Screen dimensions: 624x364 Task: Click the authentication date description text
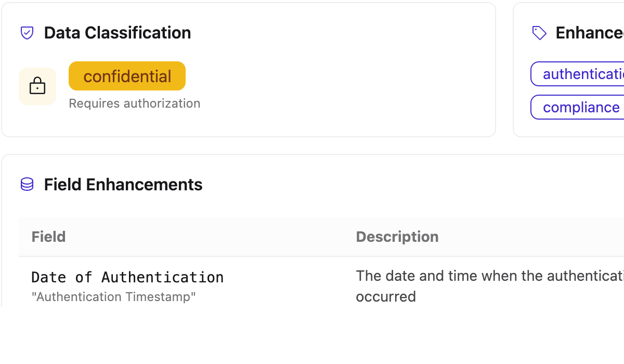tap(490, 286)
